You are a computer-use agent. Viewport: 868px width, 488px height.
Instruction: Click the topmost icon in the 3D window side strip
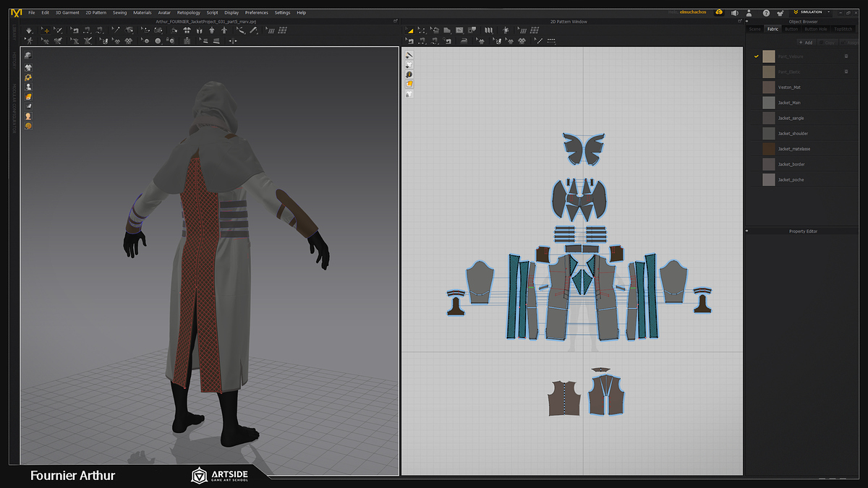point(28,56)
